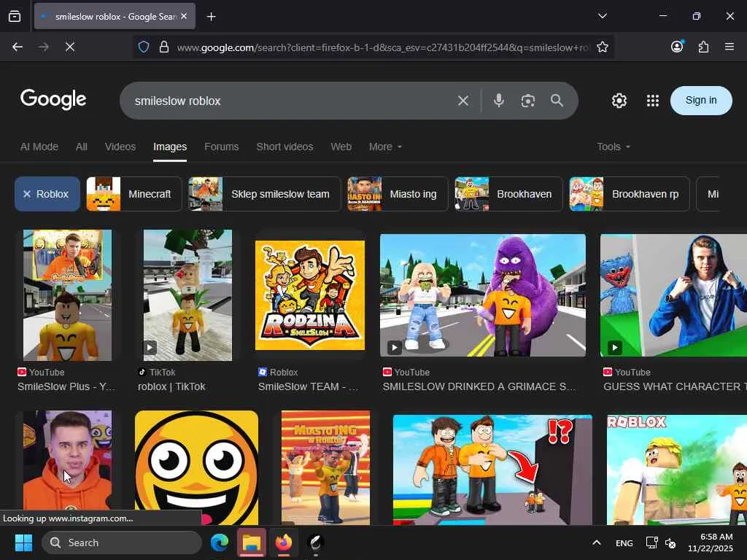Open Firefox View icon in tab strip
Viewport: 747px width, 560px height.
tap(15, 16)
